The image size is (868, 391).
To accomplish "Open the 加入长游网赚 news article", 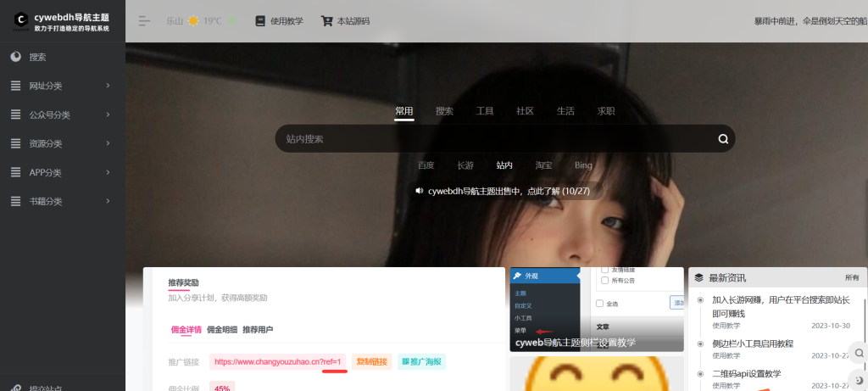I will coord(781,307).
